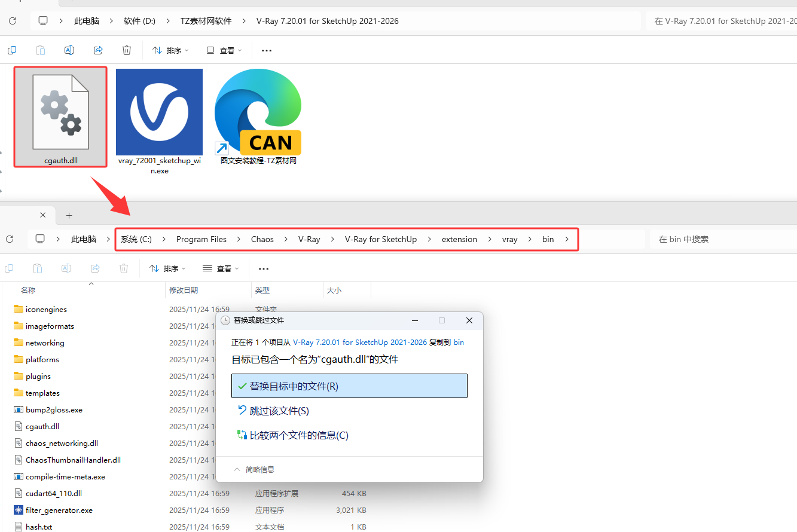Click the file icon of filter_generator.exe
797x532 pixels.
18,510
